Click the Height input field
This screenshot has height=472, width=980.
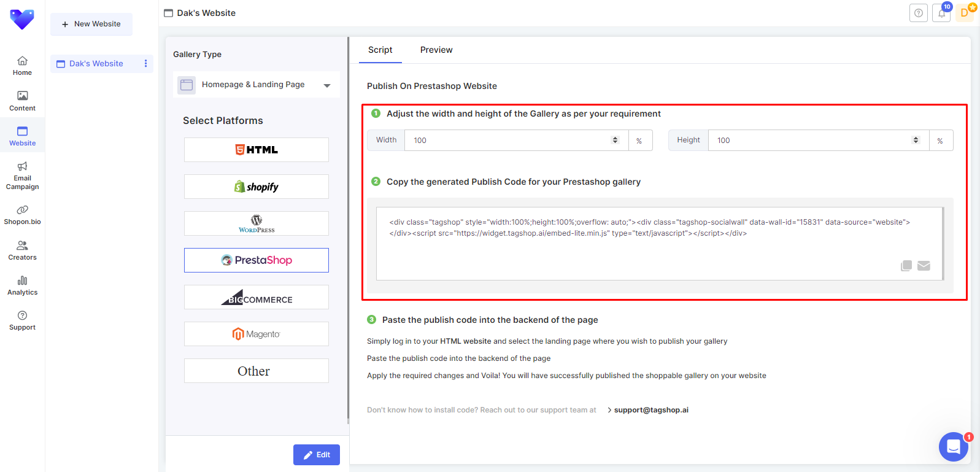819,140
